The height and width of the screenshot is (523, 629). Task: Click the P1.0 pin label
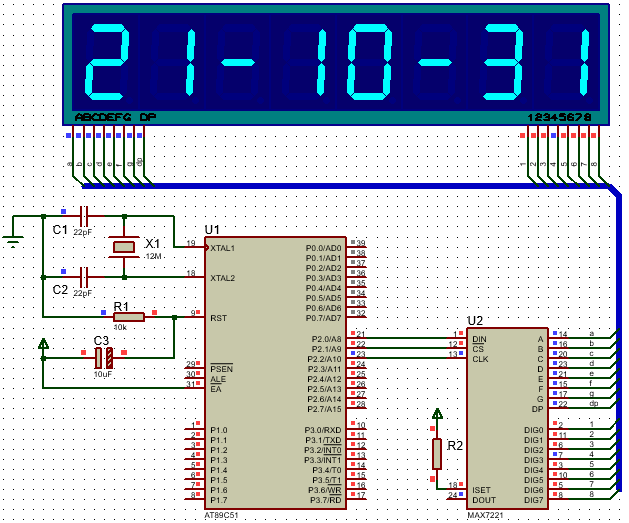click(219, 430)
